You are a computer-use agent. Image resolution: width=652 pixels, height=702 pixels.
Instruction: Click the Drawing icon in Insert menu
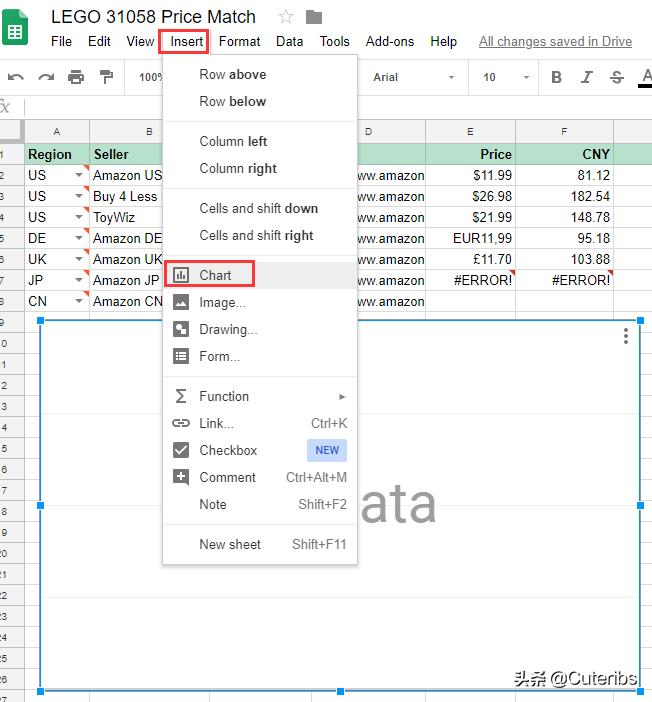pos(181,329)
